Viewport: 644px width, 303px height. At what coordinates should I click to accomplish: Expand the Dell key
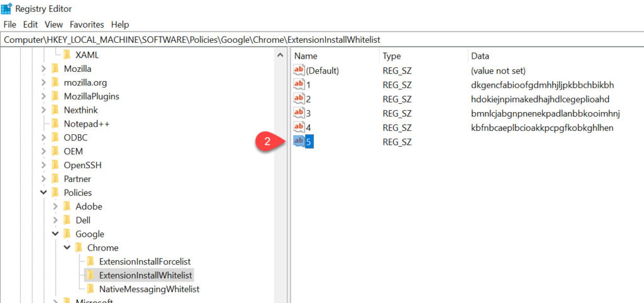pos(55,220)
